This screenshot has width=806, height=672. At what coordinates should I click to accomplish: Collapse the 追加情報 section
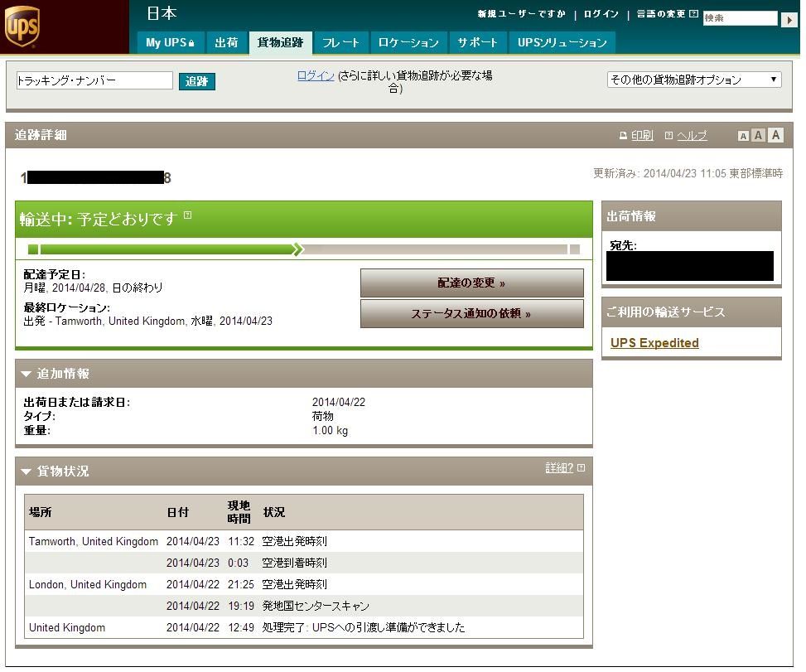click(26, 374)
